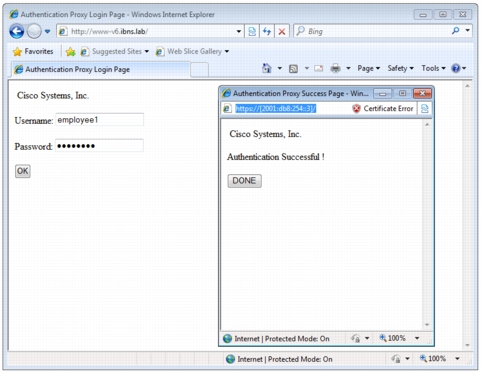Click the Read Mail icon
The image size is (482, 374).
click(319, 68)
